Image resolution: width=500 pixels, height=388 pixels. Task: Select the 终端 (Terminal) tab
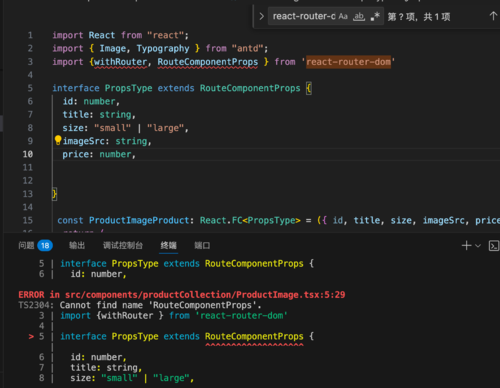(x=168, y=246)
